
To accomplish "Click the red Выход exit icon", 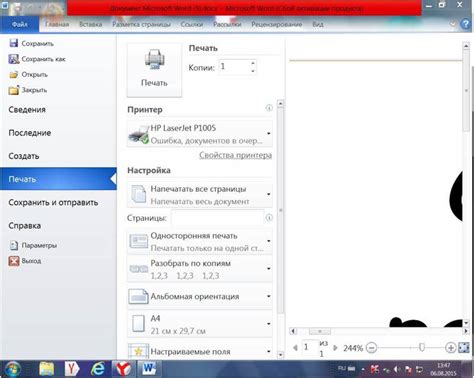I will pyautogui.click(x=14, y=261).
